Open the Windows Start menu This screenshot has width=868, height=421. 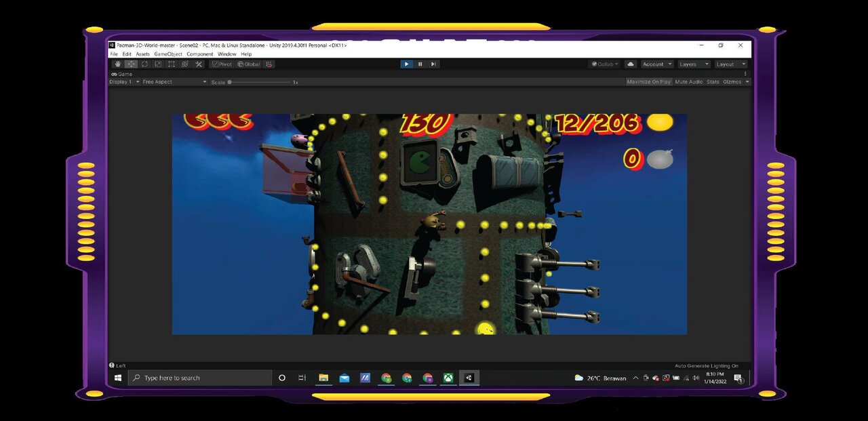(118, 378)
